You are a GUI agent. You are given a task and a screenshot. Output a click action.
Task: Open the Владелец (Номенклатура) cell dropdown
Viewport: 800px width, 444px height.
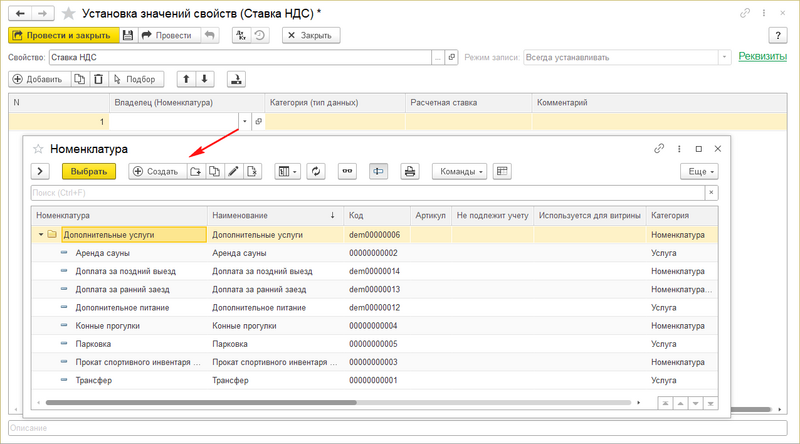(x=244, y=121)
